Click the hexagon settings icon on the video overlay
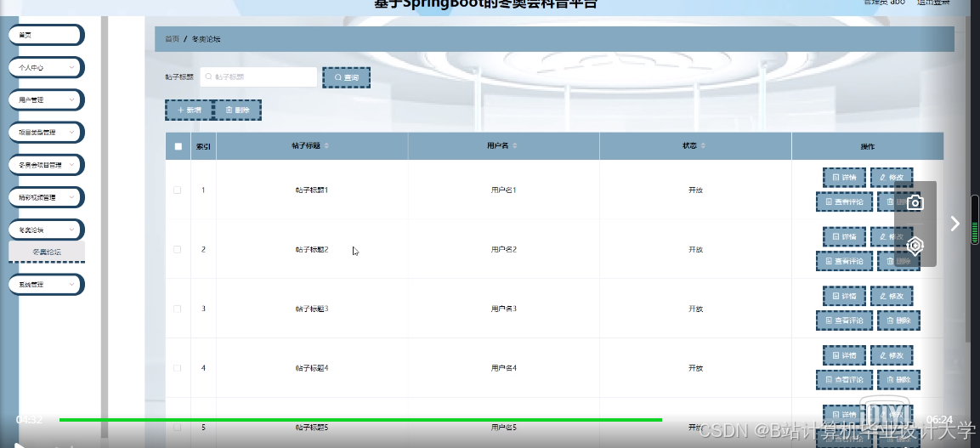 [915, 247]
